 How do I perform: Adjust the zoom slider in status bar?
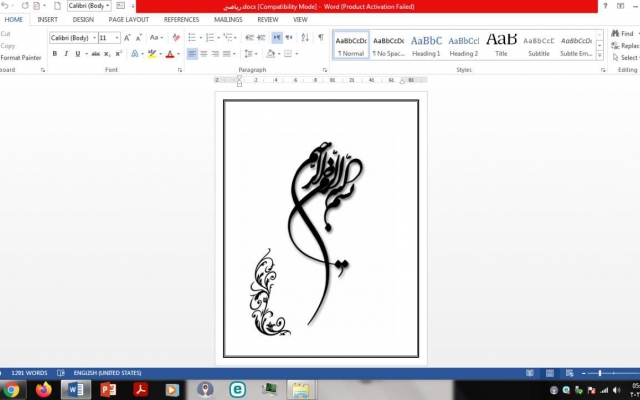click(600, 373)
